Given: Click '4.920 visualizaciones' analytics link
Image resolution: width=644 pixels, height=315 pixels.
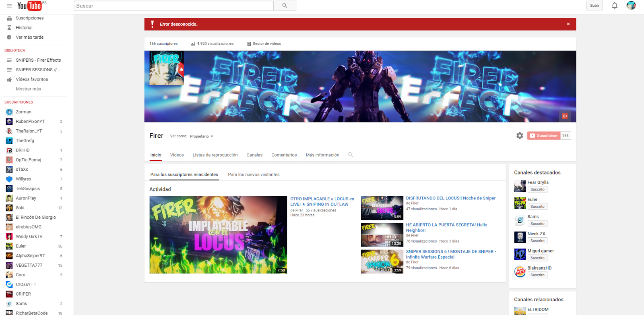Looking at the screenshot, I should [x=213, y=44].
